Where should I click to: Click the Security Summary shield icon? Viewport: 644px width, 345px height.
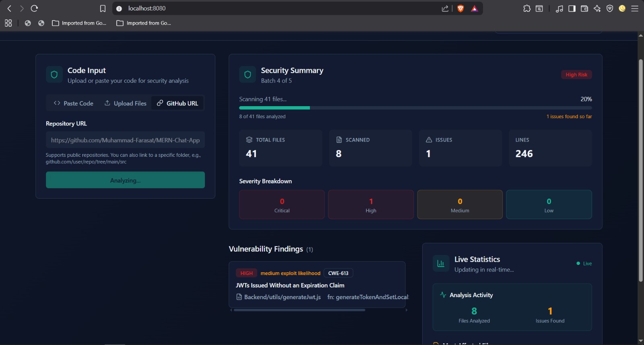(248, 74)
